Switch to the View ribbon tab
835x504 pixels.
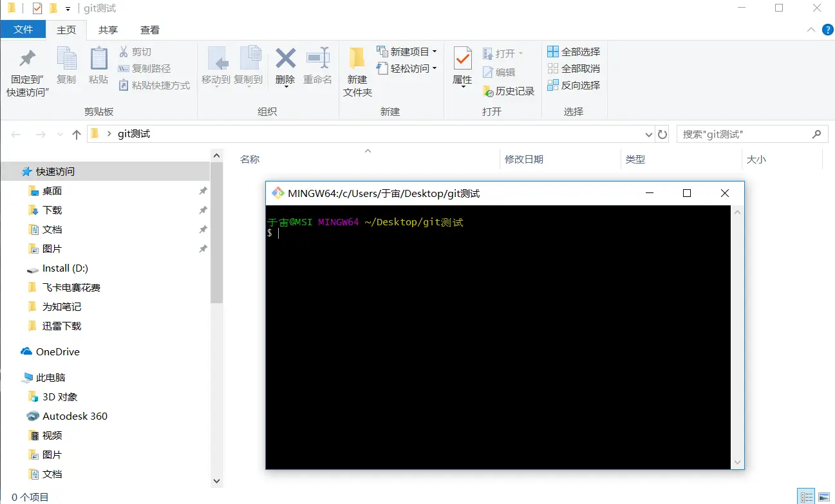point(150,30)
